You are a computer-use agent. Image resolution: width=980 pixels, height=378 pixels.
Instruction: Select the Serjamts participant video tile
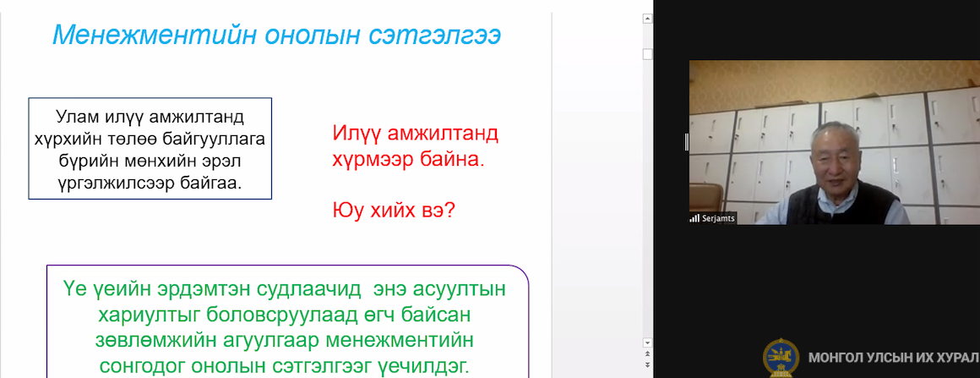click(x=835, y=142)
